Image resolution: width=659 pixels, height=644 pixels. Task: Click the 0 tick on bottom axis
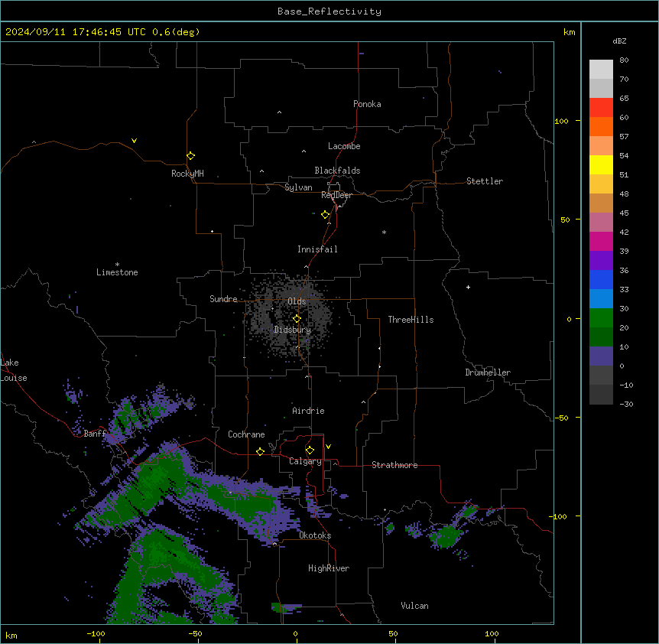[x=295, y=634]
